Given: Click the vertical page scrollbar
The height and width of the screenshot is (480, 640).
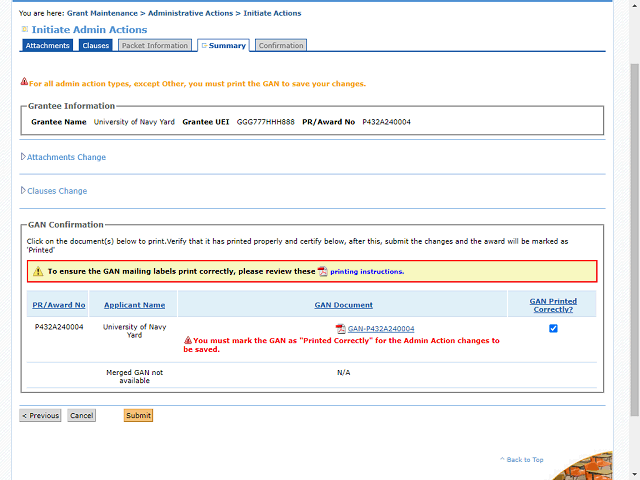Looking at the screenshot, I should (634, 240).
